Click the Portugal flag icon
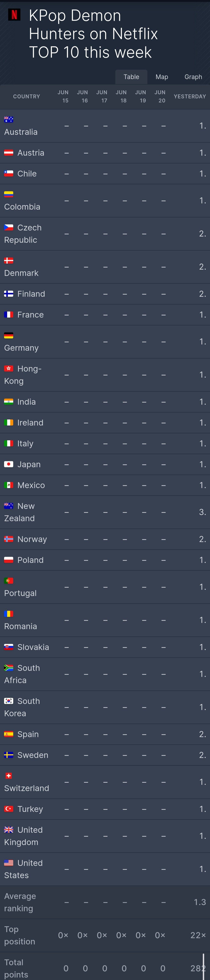 (8, 581)
